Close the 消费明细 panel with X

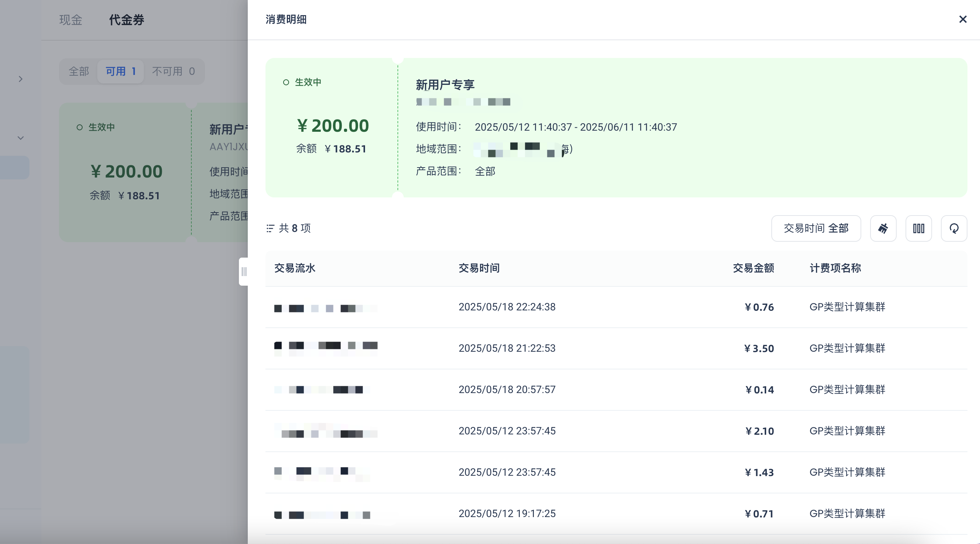click(x=963, y=20)
